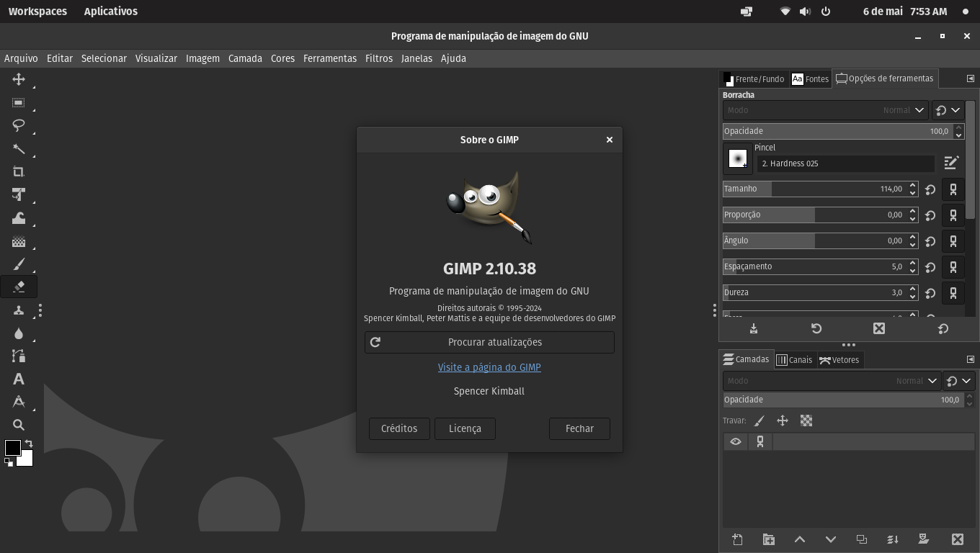Toggle the lock pixels brush icon
Image resolution: width=980 pixels, height=553 pixels.
pyautogui.click(x=759, y=421)
